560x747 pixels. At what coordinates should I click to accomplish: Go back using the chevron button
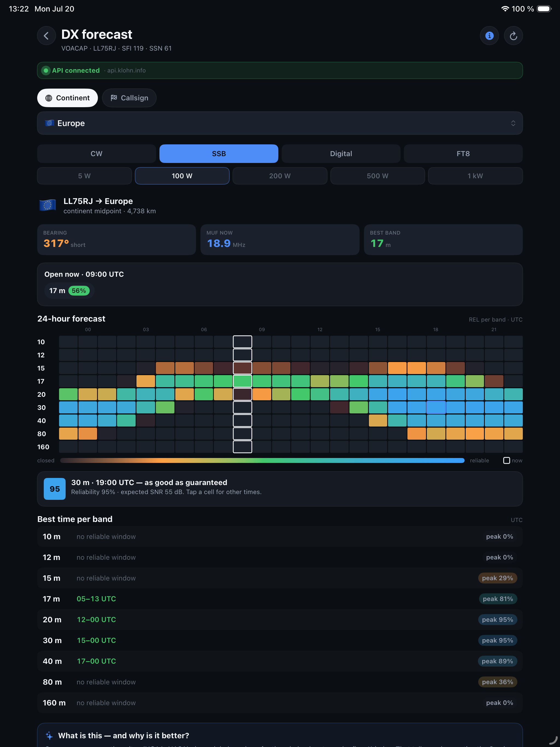(46, 36)
